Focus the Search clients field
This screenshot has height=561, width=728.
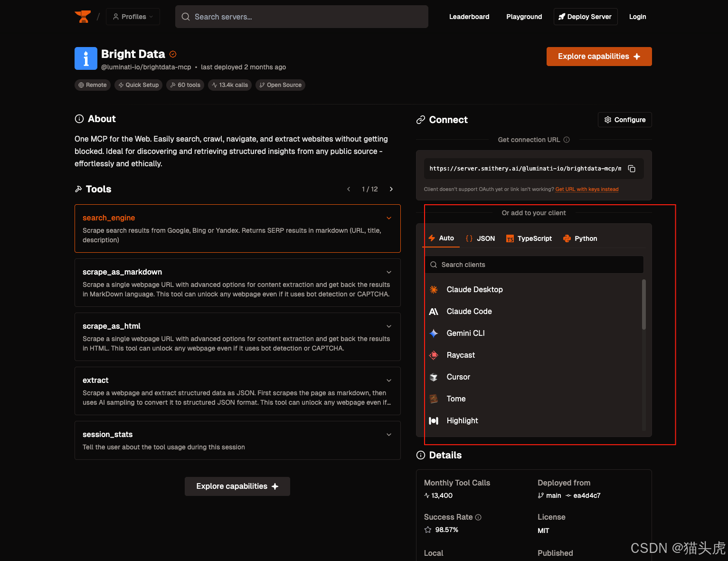534,265
